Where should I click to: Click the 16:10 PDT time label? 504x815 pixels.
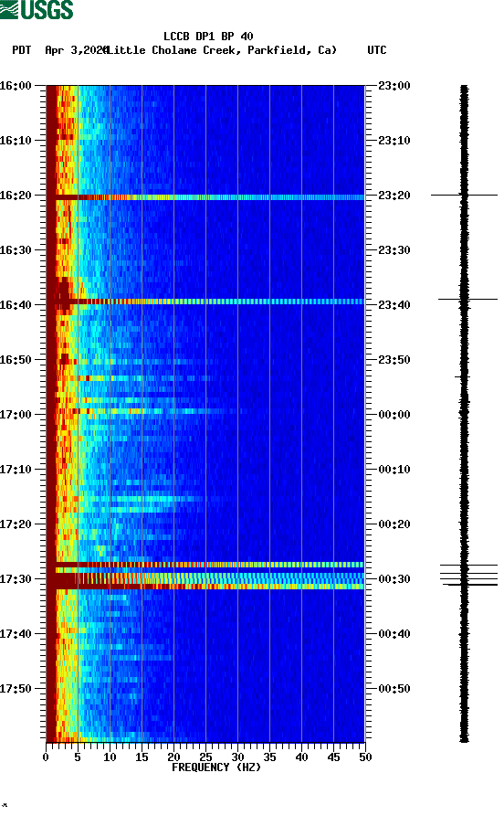[x=16, y=141]
